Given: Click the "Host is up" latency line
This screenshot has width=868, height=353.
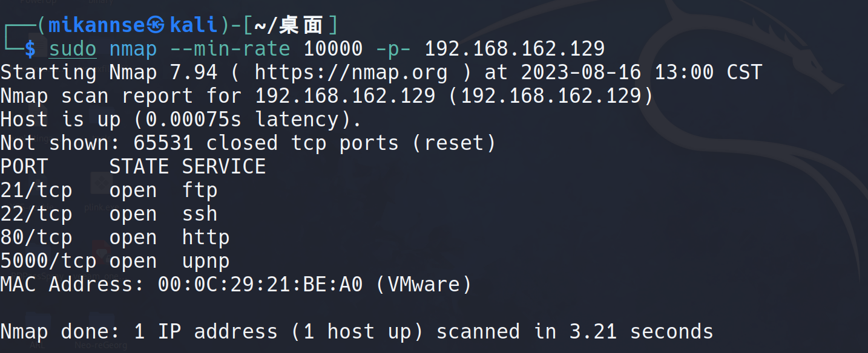Looking at the screenshot, I should coord(180,120).
